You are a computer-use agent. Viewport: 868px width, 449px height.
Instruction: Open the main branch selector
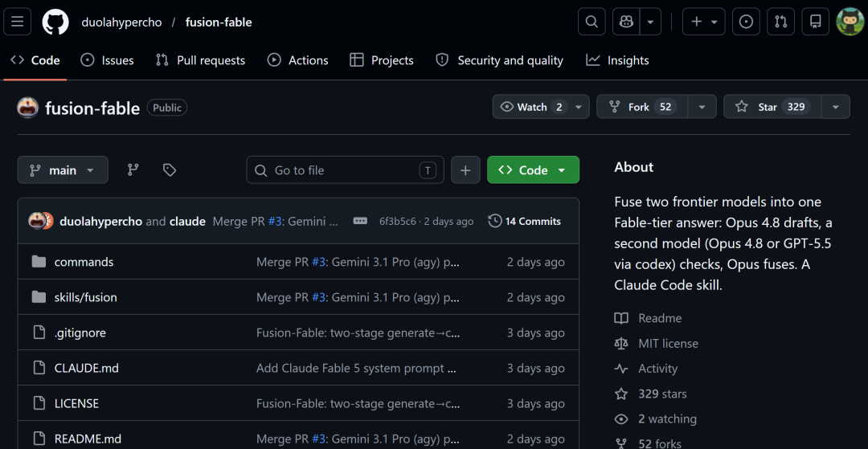pyautogui.click(x=63, y=170)
